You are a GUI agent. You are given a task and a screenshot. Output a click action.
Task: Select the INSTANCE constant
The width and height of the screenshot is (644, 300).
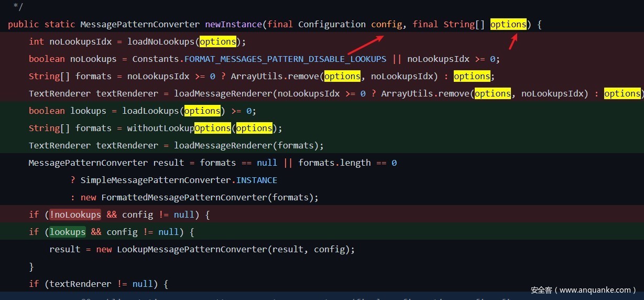tap(257, 180)
